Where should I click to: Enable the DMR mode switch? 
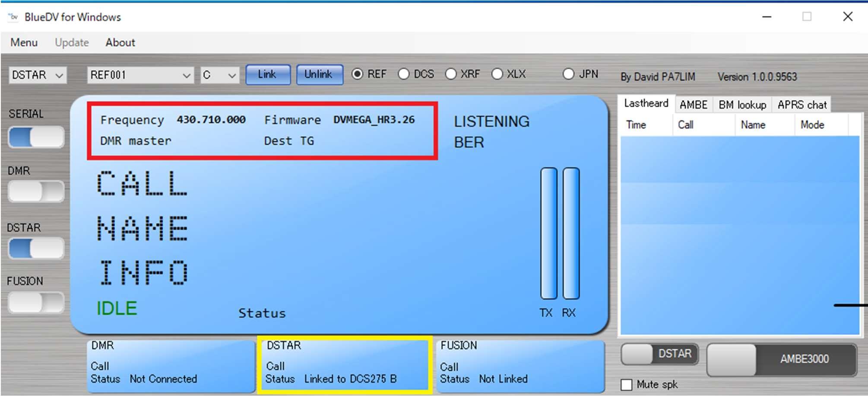pos(36,192)
